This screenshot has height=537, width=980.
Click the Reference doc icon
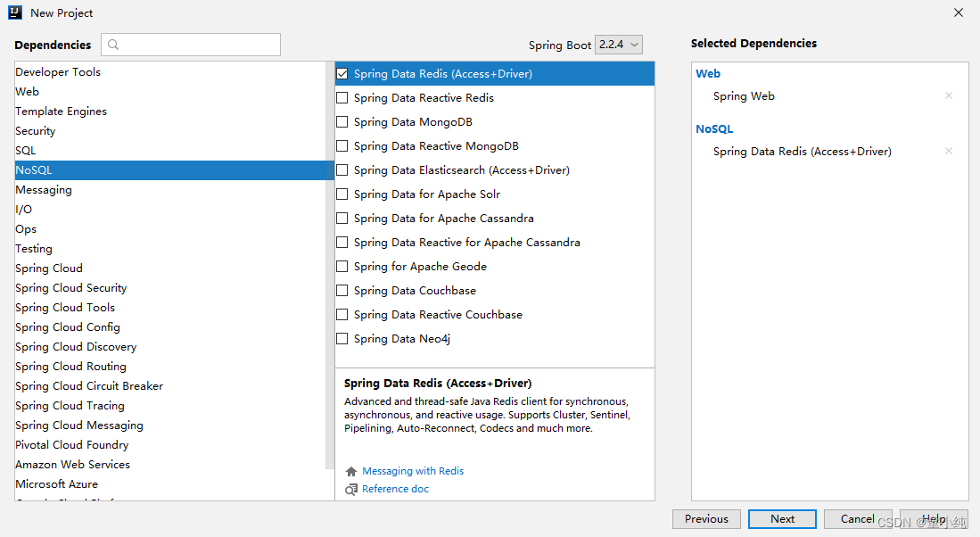pos(351,489)
